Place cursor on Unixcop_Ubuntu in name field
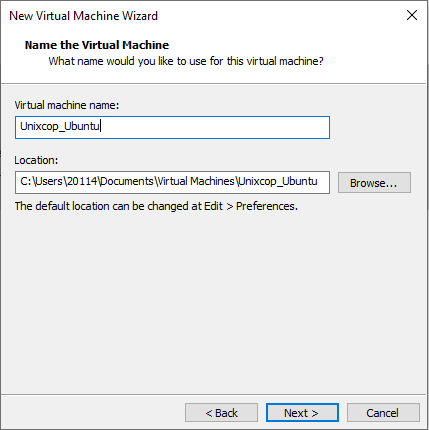This screenshot has height=430, width=429. [60, 127]
